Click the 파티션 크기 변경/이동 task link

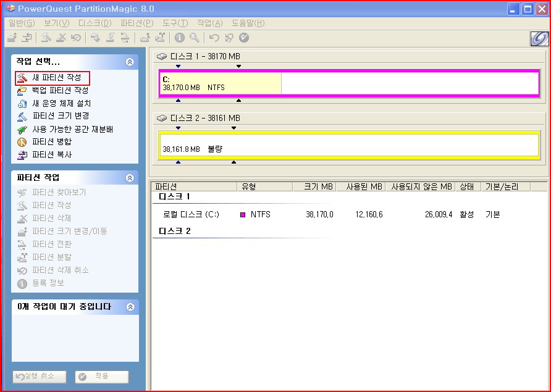(x=70, y=231)
